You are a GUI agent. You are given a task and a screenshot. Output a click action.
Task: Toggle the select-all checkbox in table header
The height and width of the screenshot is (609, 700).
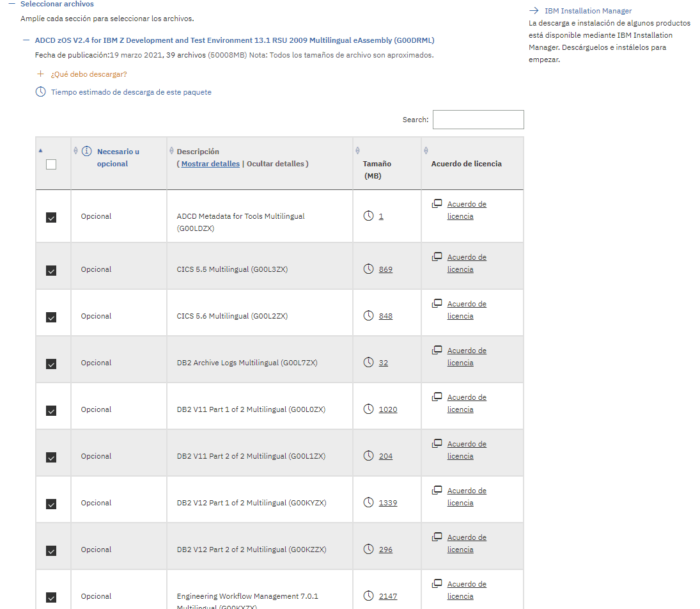pos(51,164)
